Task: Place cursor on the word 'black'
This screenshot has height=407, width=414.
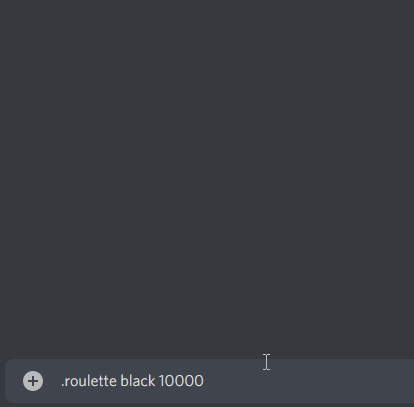Action: pos(137,381)
